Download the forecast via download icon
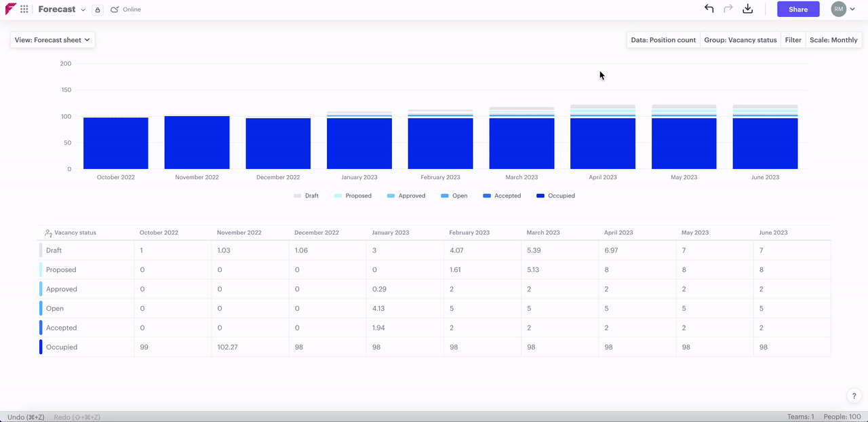Viewport: 868px width, 422px height. pyautogui.click(x=748, y=9)
